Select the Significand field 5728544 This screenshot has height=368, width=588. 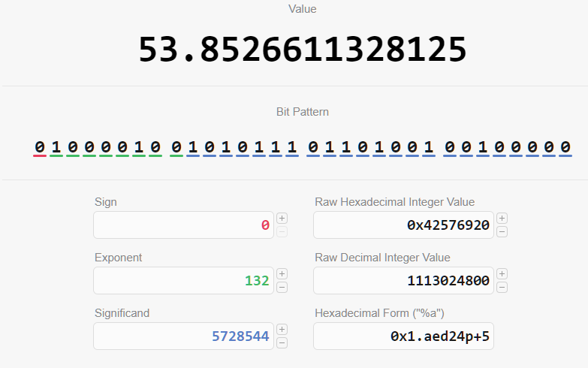tap(184, 336)
